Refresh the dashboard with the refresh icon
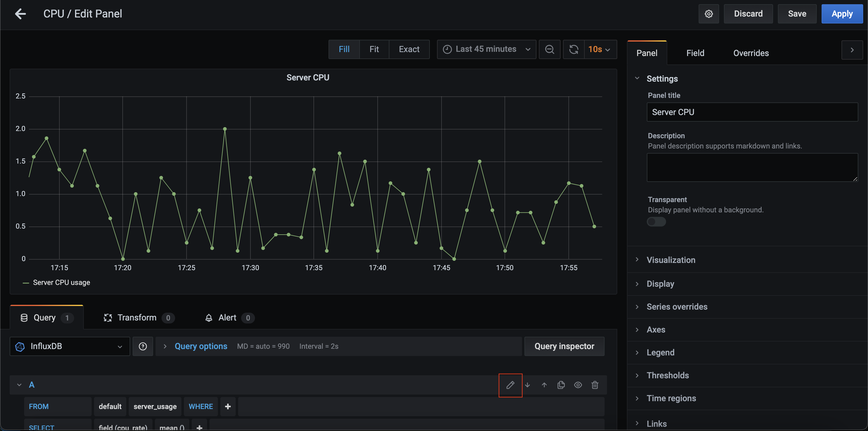The image size is (868, 431). tap(574, 49)
